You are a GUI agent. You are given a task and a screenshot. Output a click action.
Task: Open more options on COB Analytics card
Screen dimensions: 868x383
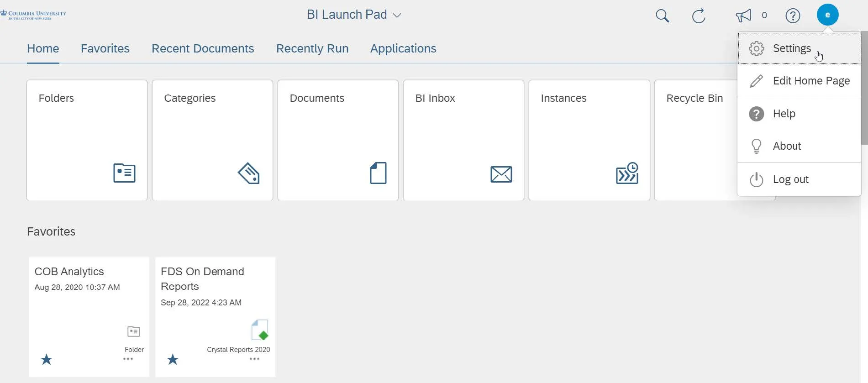pos(128,359)
